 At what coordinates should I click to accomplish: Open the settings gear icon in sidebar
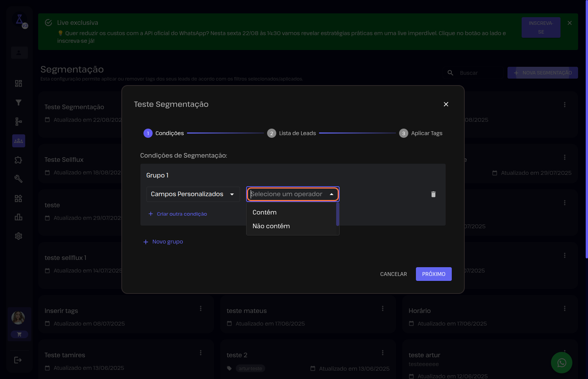click(18, 236)
